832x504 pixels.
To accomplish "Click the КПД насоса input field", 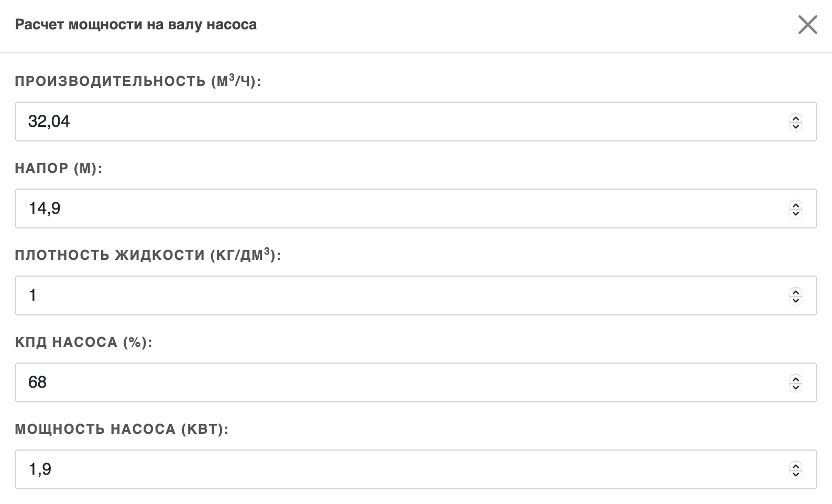I will pos(398,382).
